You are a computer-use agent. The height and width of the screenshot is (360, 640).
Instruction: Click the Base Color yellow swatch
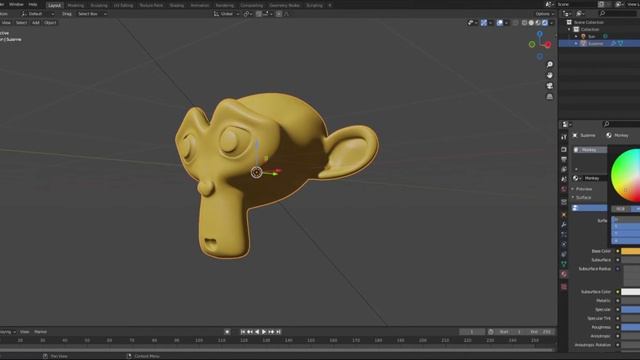[630, 251]
